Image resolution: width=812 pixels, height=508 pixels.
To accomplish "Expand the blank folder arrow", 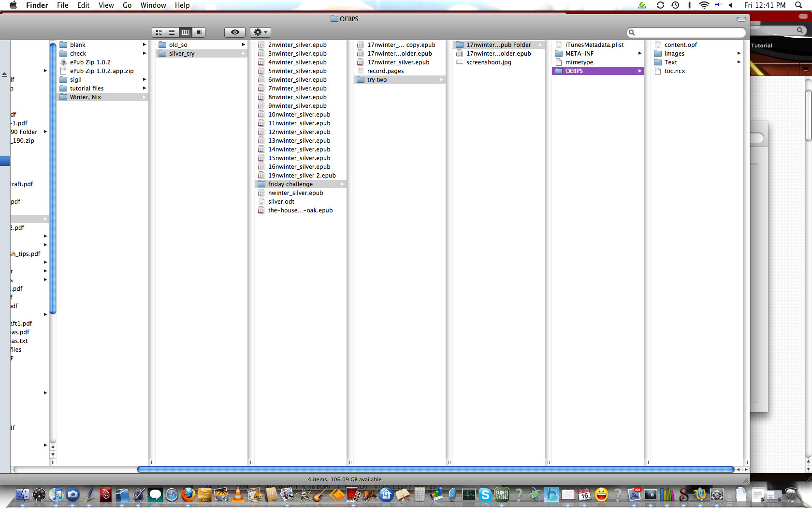I will coord(144,45).
